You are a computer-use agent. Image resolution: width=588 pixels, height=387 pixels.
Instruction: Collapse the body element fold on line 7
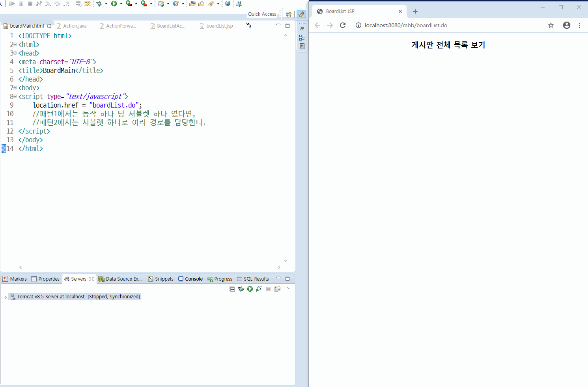click(x=15, y=88)
